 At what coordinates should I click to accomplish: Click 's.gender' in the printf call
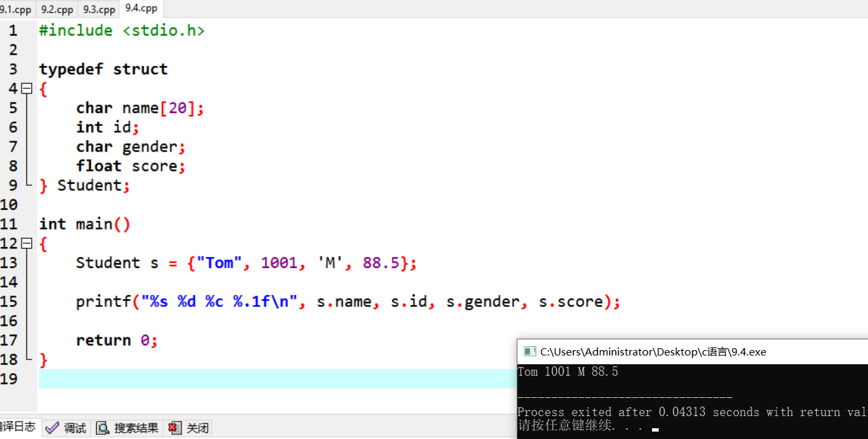pos(484,302)
